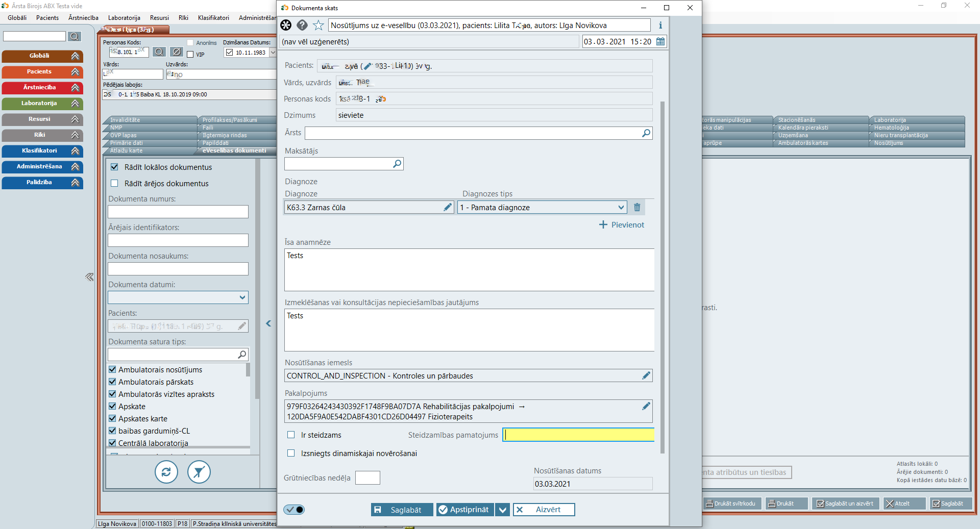Viewport: 980px width, 529px height.
Task: Open the calendar picker next to document date
Action: pyautogui.click(x=660, y=42)
